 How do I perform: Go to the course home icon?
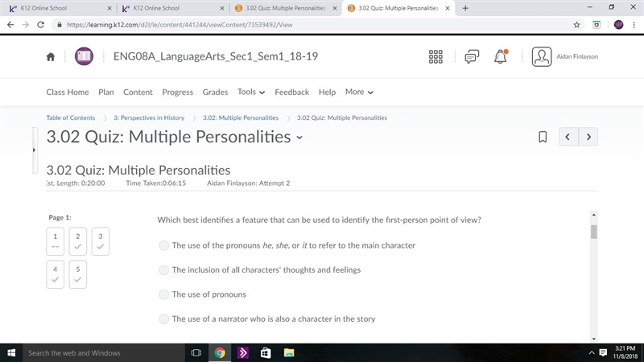51,56
